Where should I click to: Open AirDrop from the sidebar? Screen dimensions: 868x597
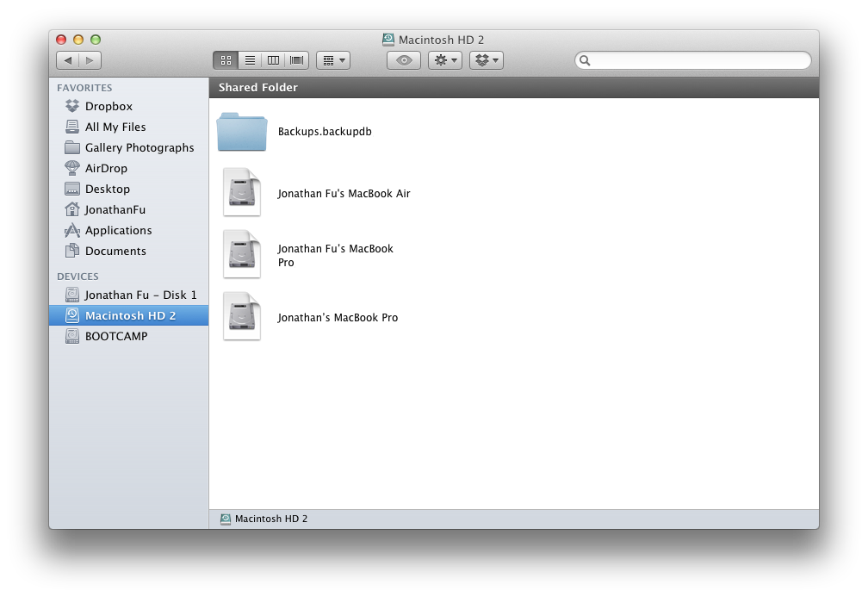[x=128, y=168]
